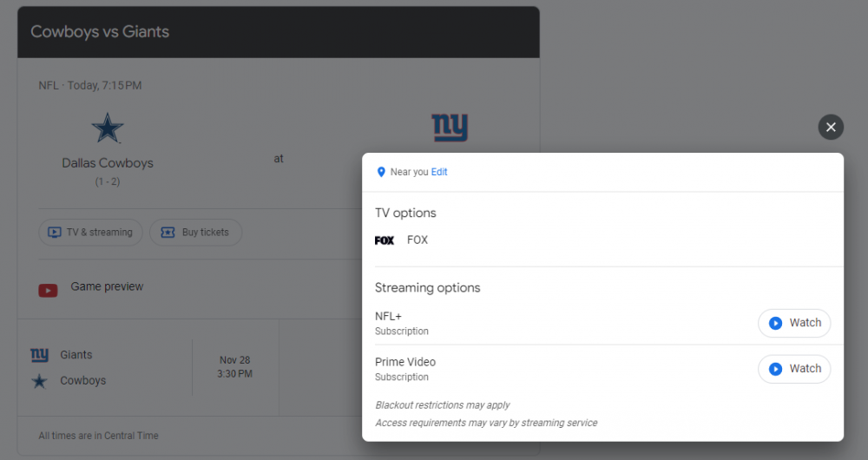Click the small Giants logo in schedule row
Image resolution: width=868 pixels, height=460 pixels.
click(39, 355)
